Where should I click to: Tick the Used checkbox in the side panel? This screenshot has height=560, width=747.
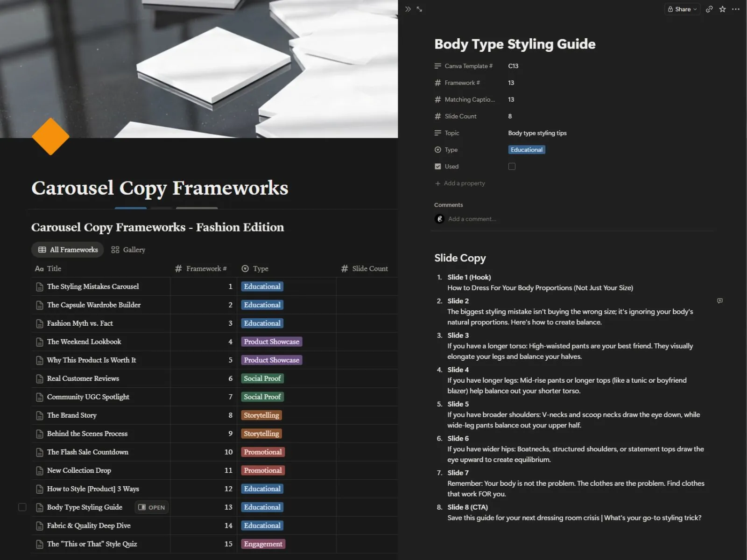[512, 166]
